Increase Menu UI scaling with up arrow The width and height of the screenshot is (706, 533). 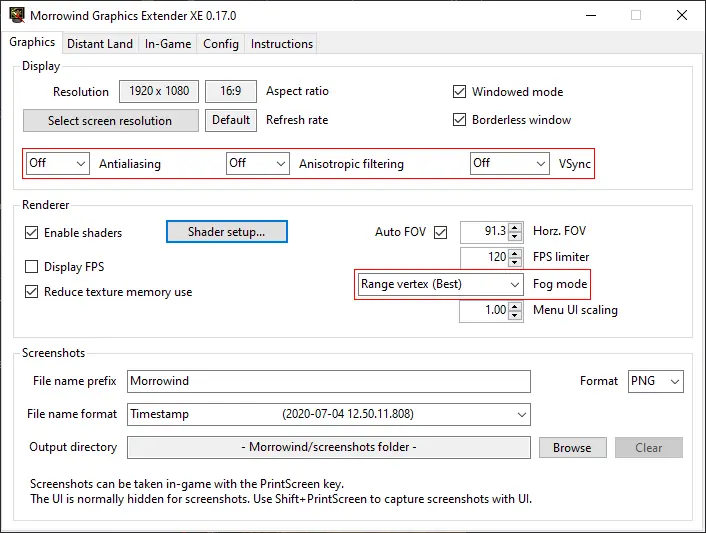[x=515, y=306]
